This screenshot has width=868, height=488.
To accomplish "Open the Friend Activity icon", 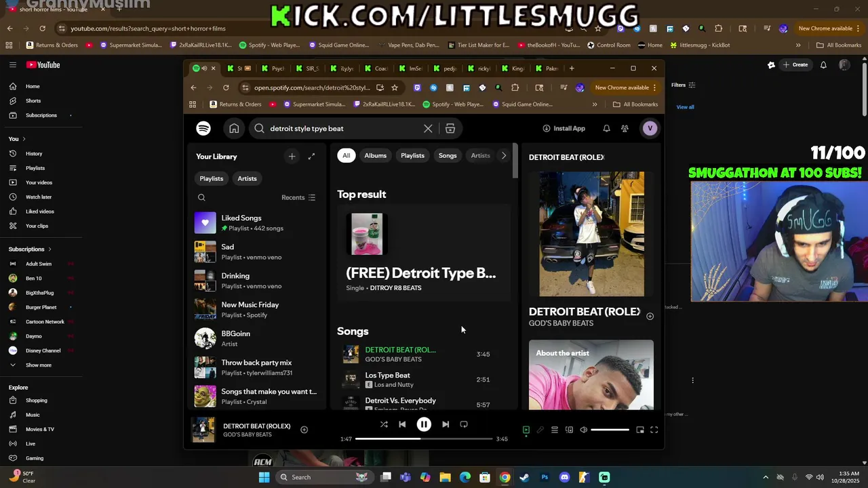I will (625, 128).
